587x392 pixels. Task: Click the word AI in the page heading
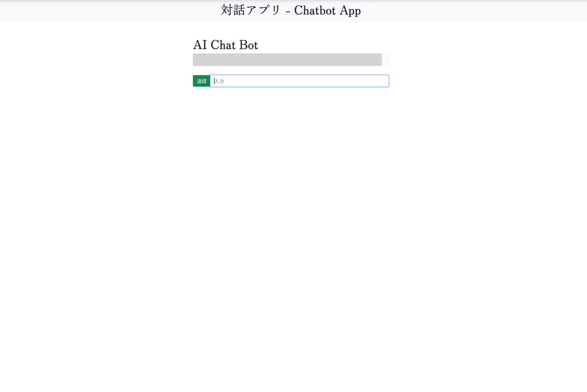pyautogui.click(x=200, y=45)
